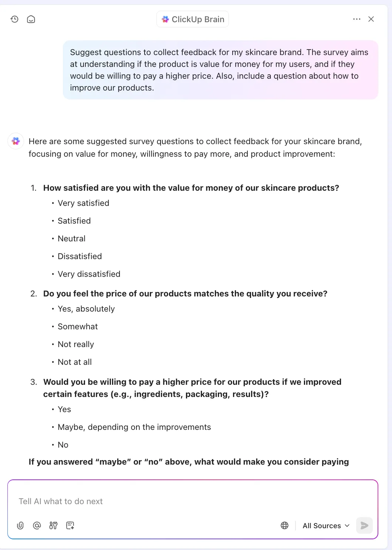Open the three-dot more options menu
Screen dimensions: 392x550
point(356,19)
